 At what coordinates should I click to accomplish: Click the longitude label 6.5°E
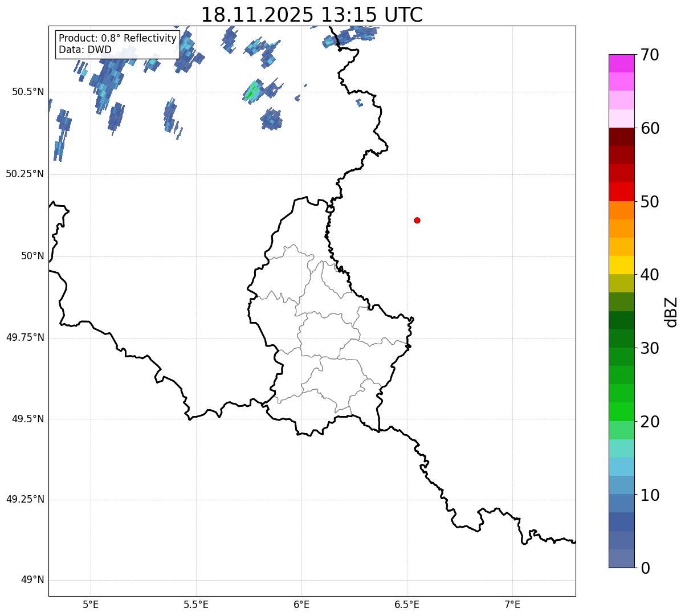tap(407, 604)
